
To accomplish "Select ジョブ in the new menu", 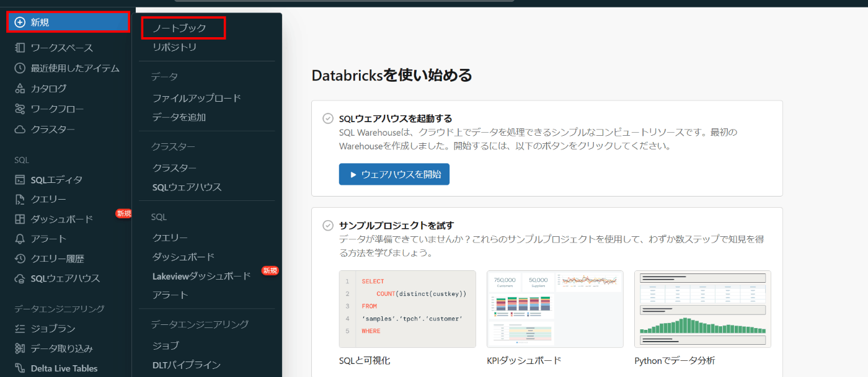I will coord(166,345).
